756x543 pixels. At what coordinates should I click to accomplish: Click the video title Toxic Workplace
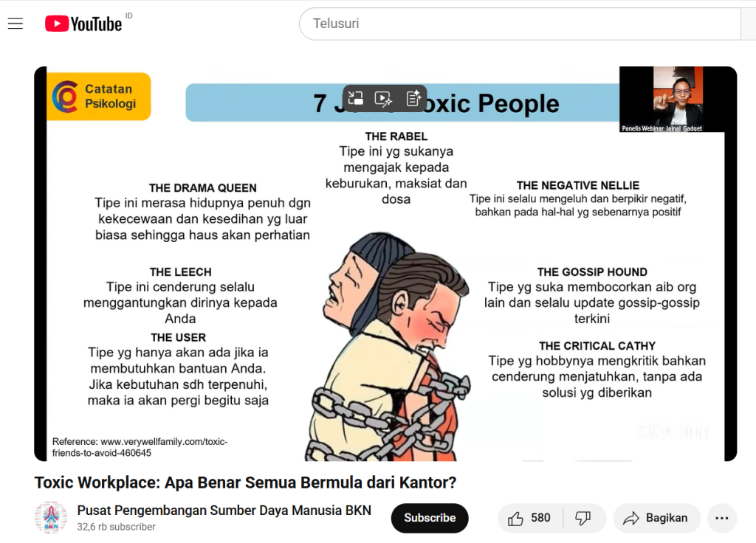[x=245, y=483]
